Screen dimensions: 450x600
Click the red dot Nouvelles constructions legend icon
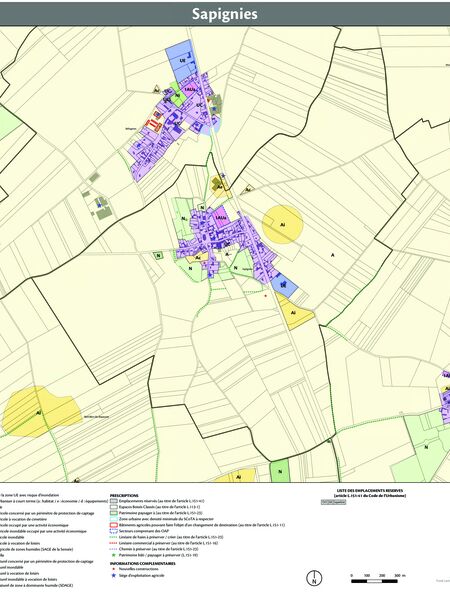pyautogui.click(x=113, y=569)
